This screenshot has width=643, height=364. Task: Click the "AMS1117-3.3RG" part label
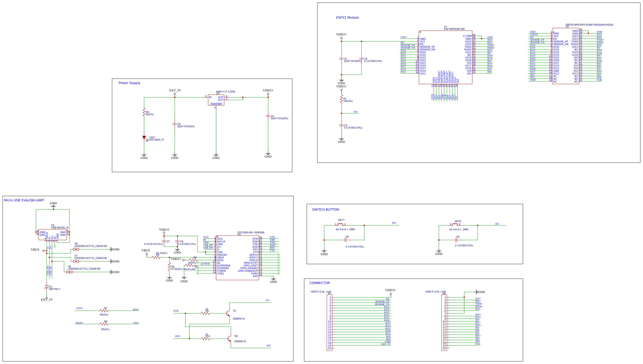coord(225,92)
